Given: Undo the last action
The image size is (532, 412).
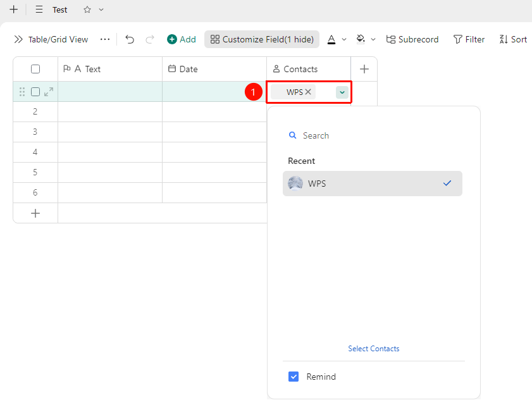Looking at the screenshot, I should tap(130, 39).
